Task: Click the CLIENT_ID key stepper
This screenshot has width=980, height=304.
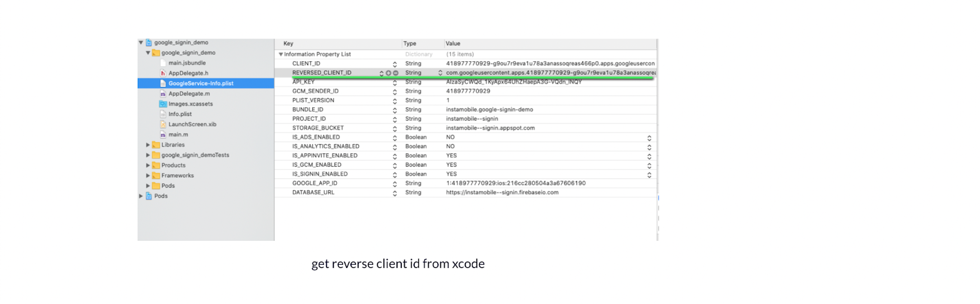Action: (394, 64)
